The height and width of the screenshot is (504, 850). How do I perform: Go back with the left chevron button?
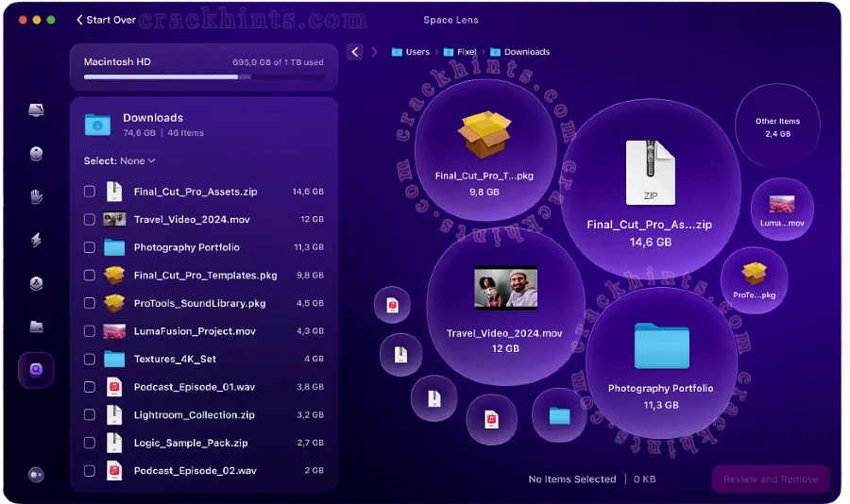(354, 52)
